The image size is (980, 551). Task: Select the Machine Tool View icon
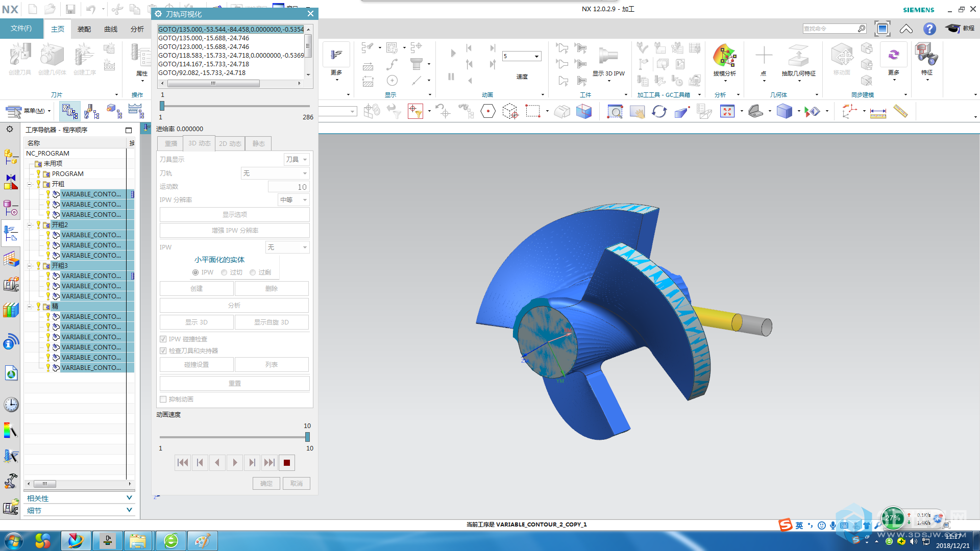click(x=92, y=111)
